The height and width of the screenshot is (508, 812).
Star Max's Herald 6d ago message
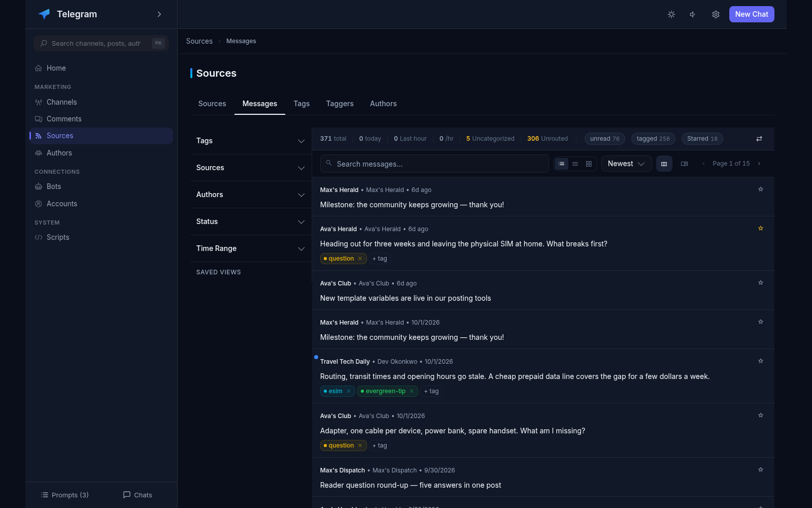tap(761, 189)
